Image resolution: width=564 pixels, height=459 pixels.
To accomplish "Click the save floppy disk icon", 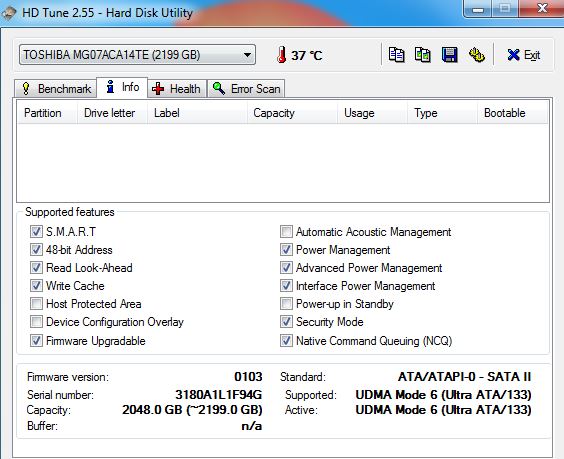I will [x=449, y=55].
